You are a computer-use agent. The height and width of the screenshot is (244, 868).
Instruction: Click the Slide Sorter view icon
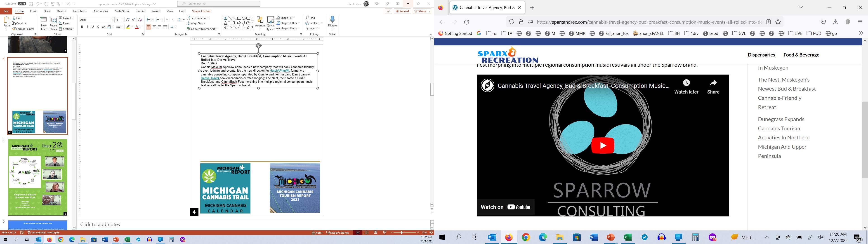[367, 232]
